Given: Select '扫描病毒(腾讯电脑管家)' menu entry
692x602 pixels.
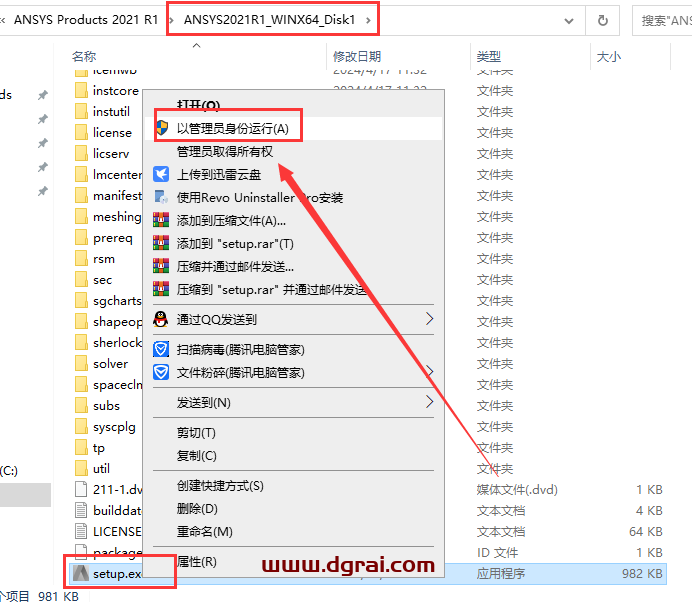Looking at the screenshot, I should (x=293, y=350).
